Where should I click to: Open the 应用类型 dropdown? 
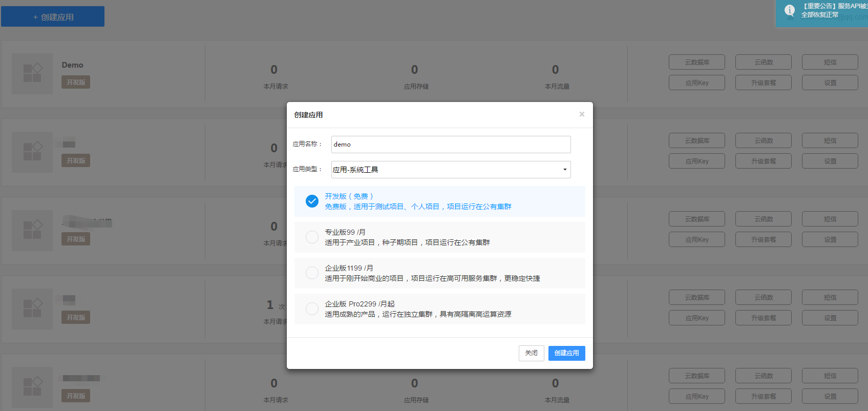click(451, 170)
